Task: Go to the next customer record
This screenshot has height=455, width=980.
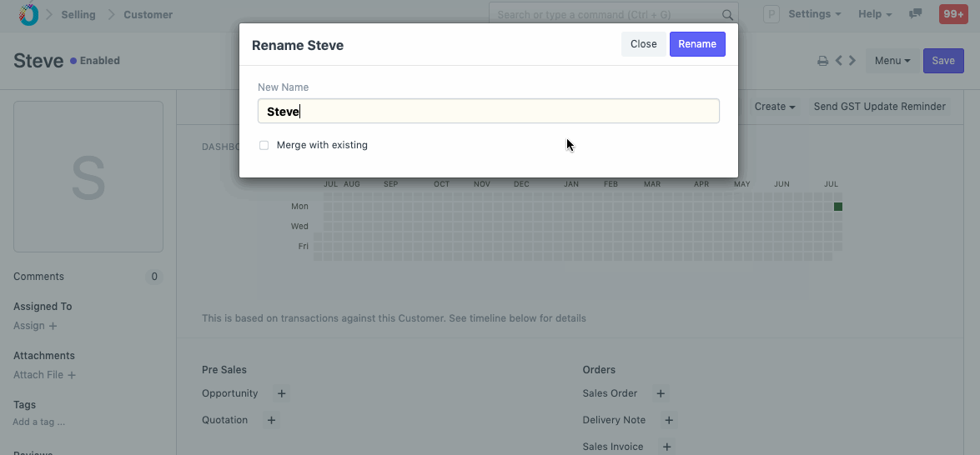Action: 852,61
